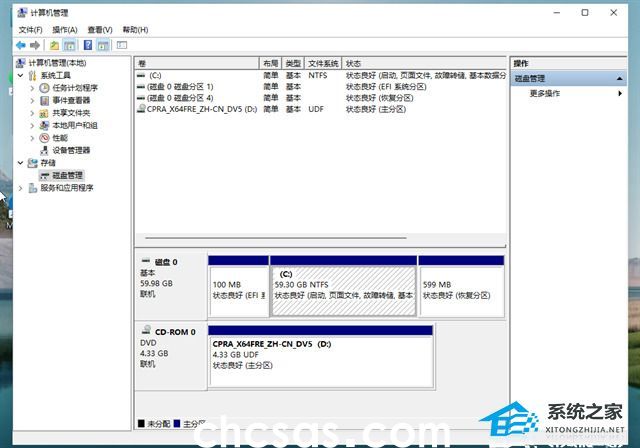Screen dimensions: 640x448
Task: Click the 磁盘 0 disk icon
Action: pyautogui.click(x=146, y=261)
